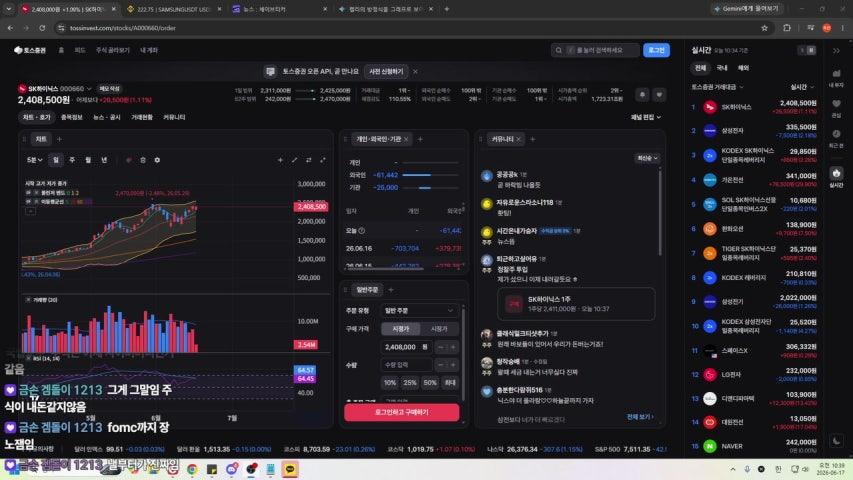Switch chart to 년 interval
Viewport: 853px width, 480px height.
tap(104, 160)
